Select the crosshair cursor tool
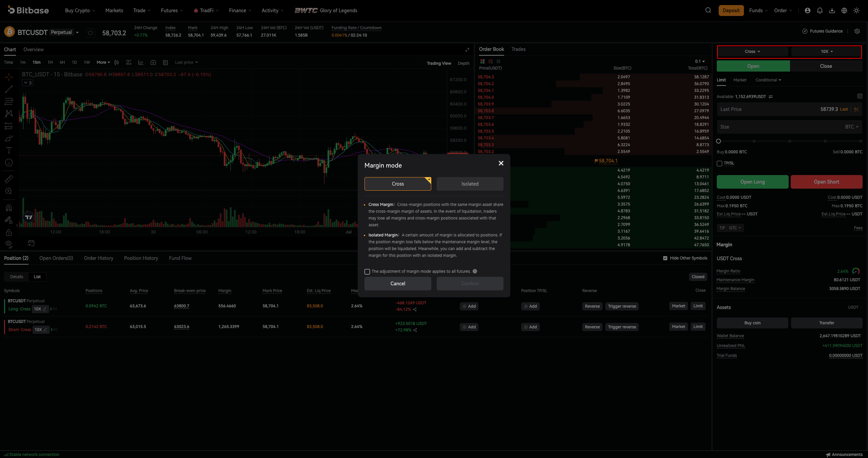Viewport: 868px width, 458px height. (9, 77)
